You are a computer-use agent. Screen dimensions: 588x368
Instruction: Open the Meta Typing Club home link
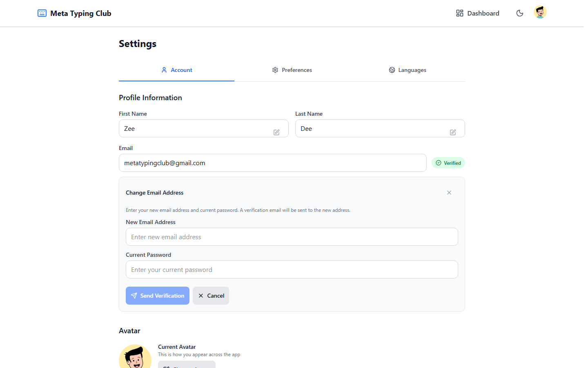tap(74, 13)
